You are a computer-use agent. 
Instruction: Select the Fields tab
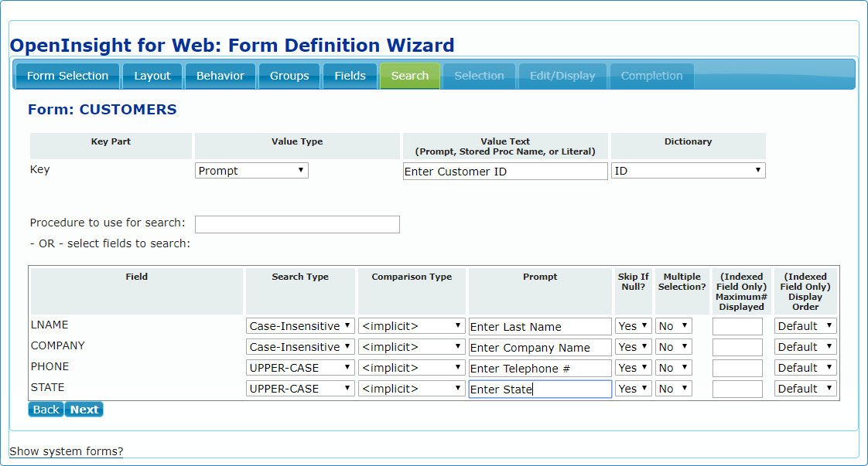click(x=350, y=76)
